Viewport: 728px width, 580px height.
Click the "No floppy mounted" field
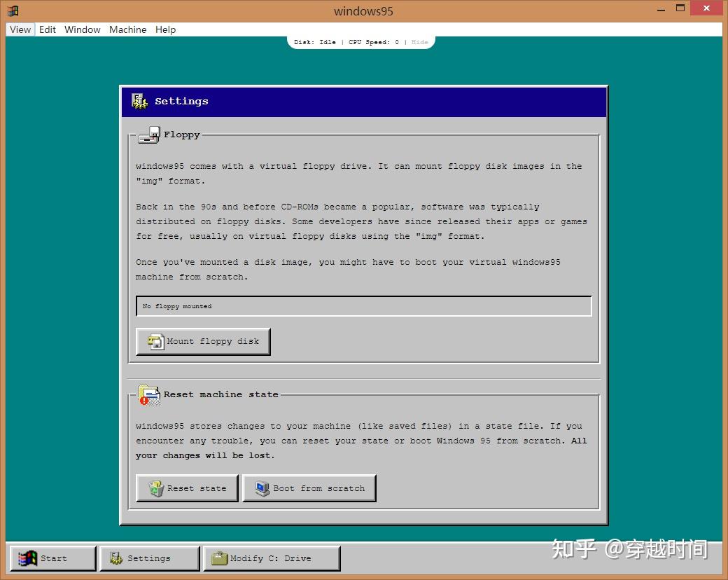point(363,306)
